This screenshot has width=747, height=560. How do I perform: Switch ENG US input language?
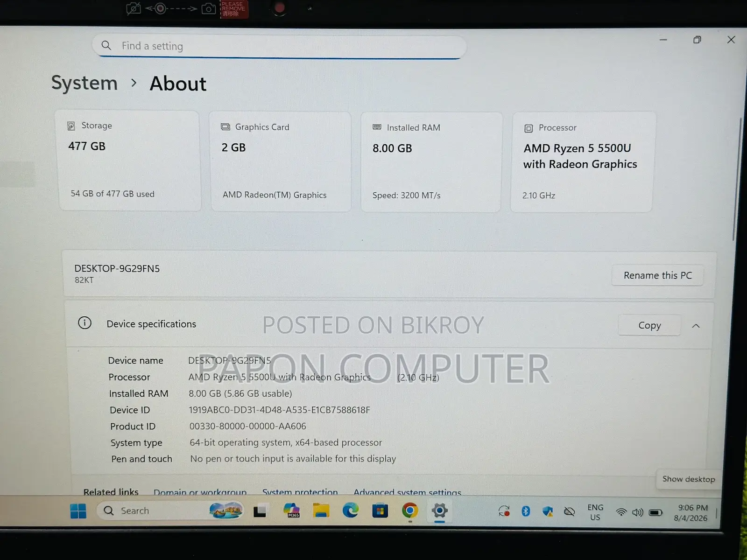[x=595, y=512]
